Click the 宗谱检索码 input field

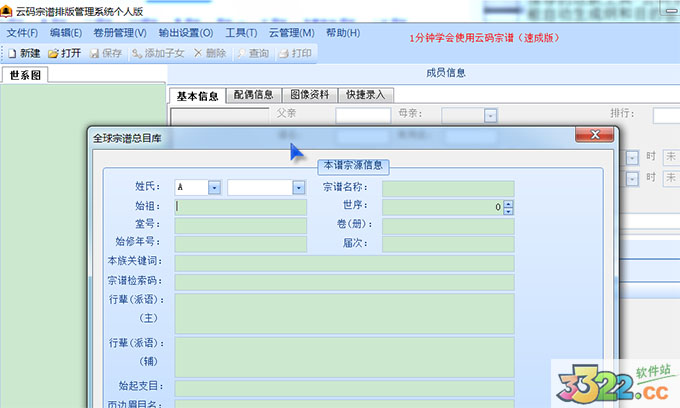(344, 282)
